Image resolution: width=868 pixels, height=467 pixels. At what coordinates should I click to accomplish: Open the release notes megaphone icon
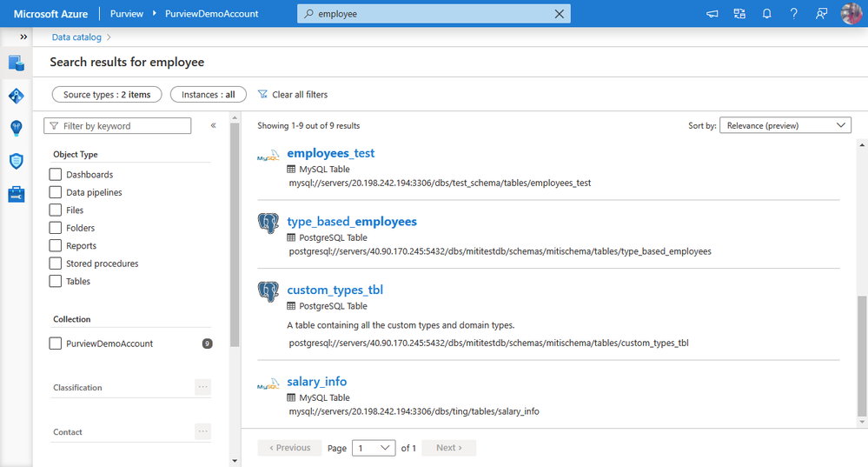tap(712, 14)
